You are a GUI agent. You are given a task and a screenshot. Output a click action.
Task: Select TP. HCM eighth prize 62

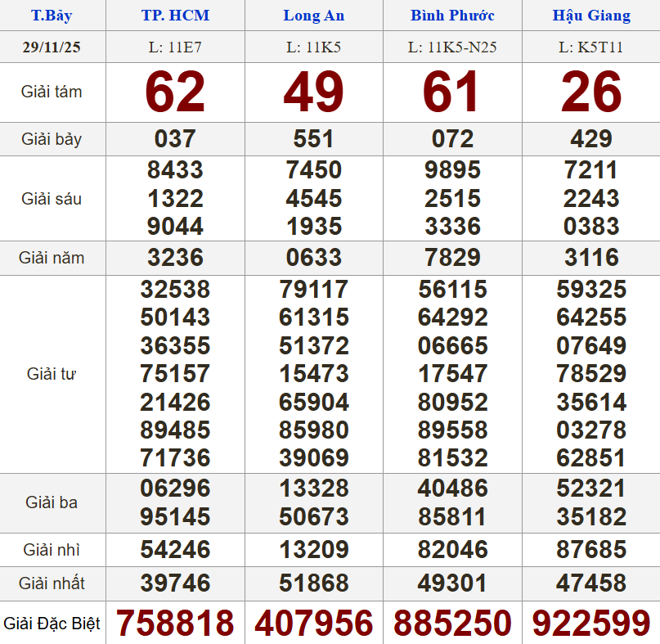tap(175, 92)
